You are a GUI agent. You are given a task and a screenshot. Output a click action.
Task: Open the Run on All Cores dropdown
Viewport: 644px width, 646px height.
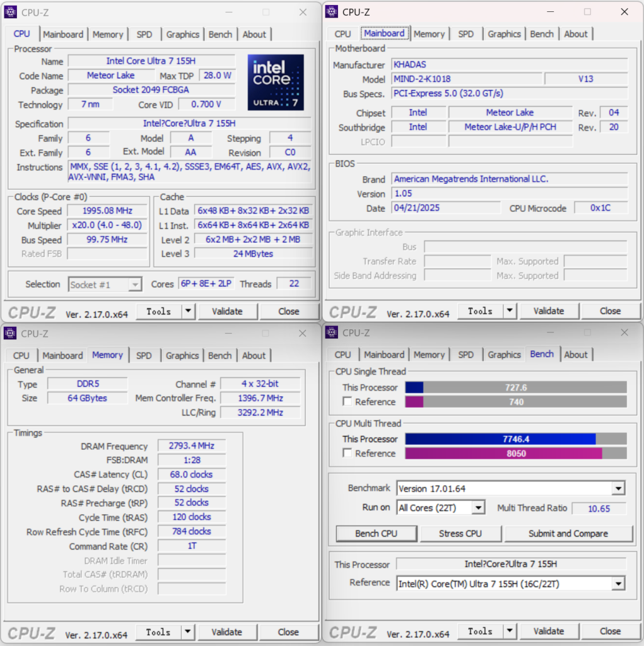click(478, 508)
